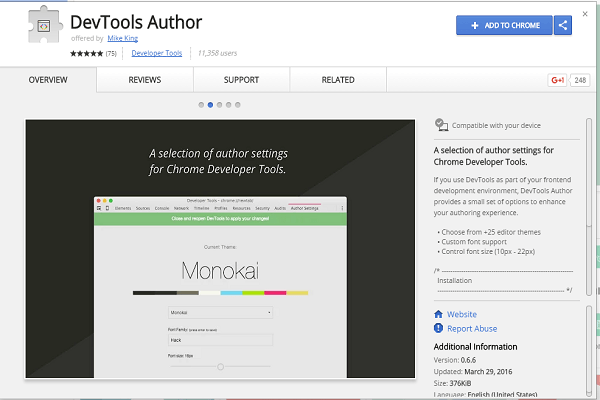Screen dimensions: 600x400
Task: Select the third screenshot carousel dot
Action: (x=219, y=105)
